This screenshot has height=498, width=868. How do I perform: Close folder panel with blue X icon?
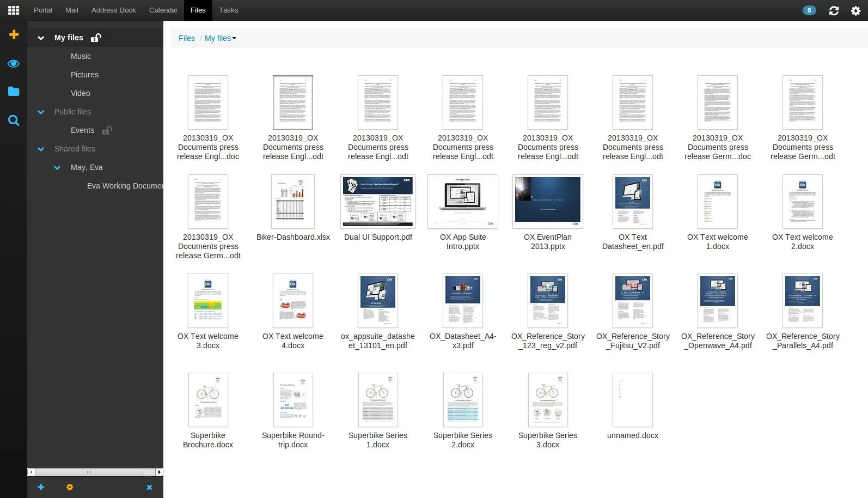(x=149, y=487)
